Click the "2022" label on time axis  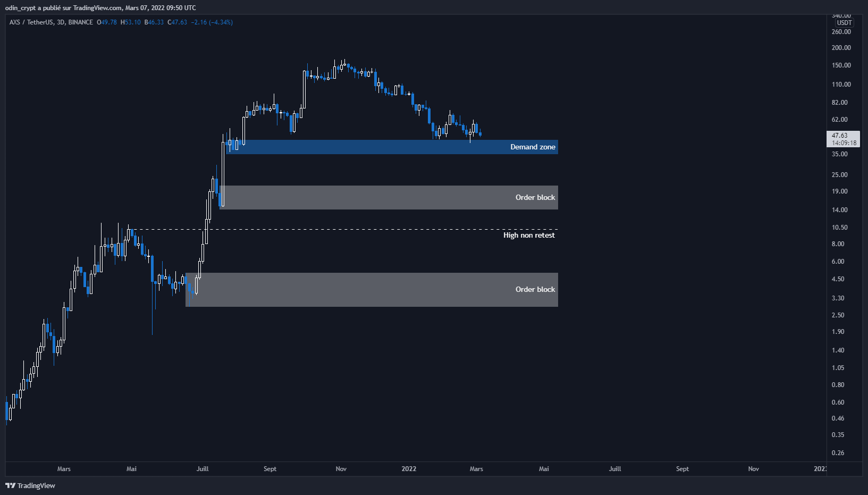click(x=409, y=469)
